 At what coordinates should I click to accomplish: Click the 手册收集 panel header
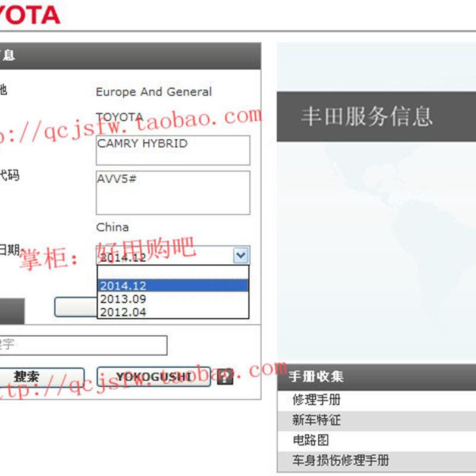tap(377, 377)
